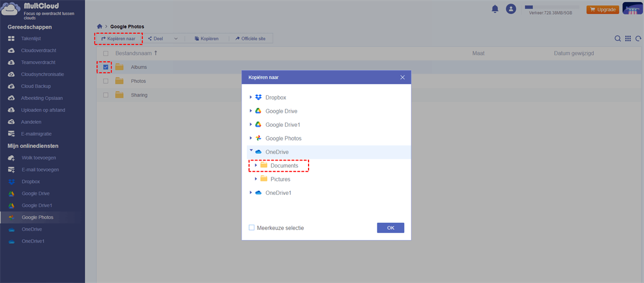
Task: Click the Google Photos breadcrumb
Action: (x=127, y=26)
